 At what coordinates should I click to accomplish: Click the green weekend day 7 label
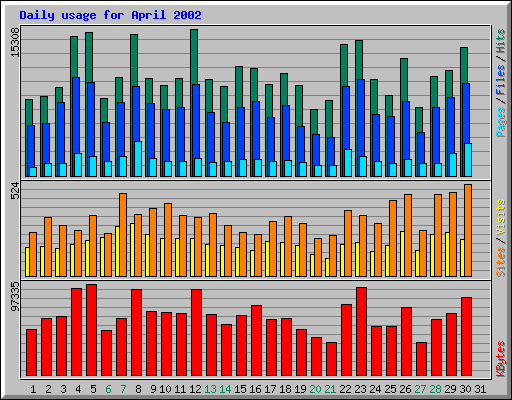coord(123,389)
